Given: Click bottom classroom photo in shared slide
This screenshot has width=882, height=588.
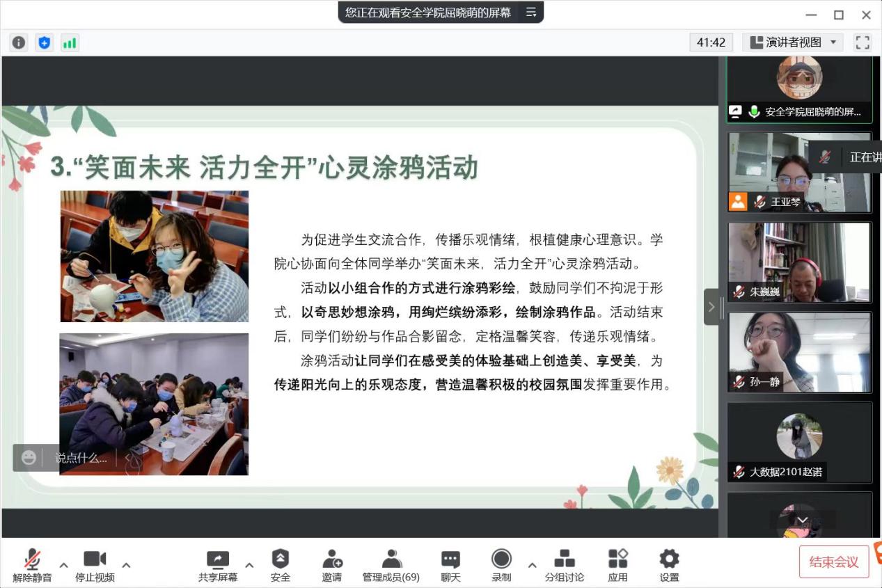Looking at the screenshot, I should pyautogui.click(x=154, y=404).
